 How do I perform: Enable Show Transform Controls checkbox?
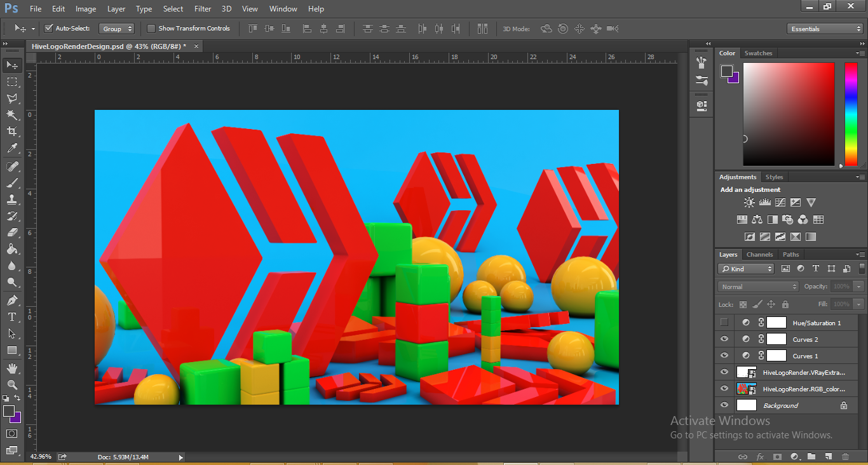point(151,28)
